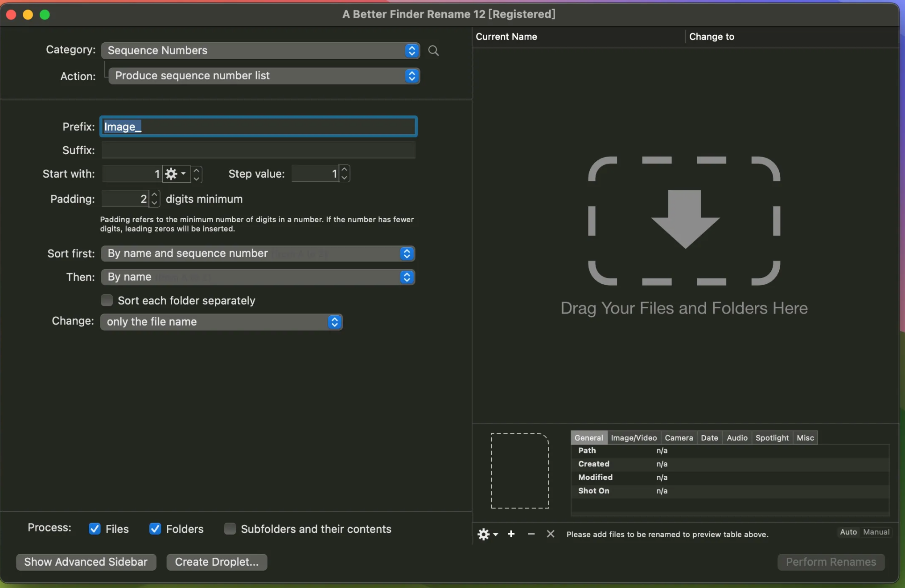Open the gear actions menu below preview table
Screen dimensions: 905x588
pos(487,534)
